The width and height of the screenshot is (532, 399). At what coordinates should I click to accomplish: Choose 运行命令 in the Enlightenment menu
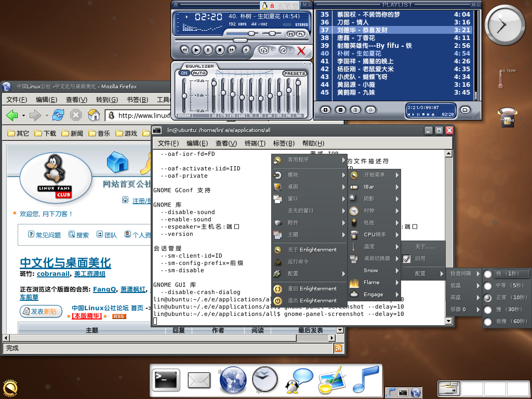point(310,262)
